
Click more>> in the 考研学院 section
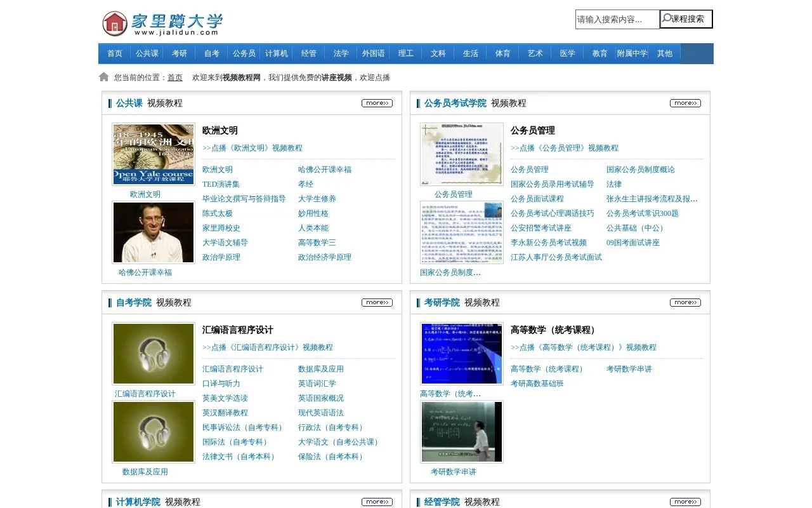pyautogui.click(x=685, y=302)
